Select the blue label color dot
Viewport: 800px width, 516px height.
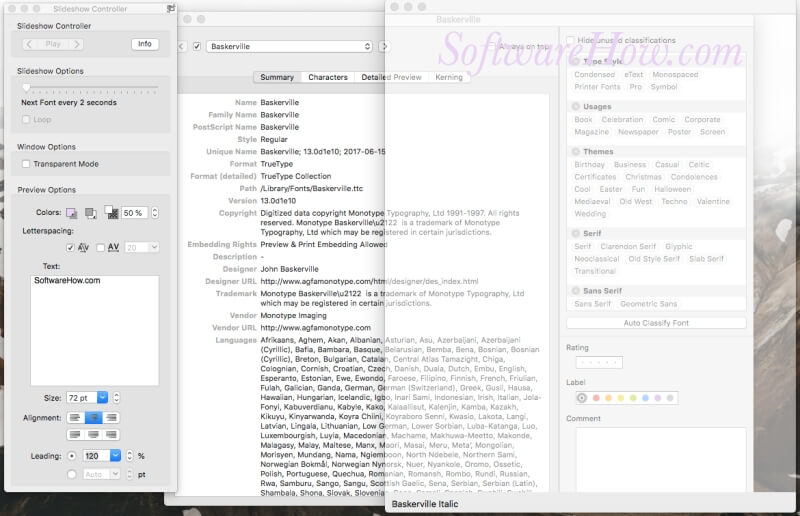tap(645, 398)
